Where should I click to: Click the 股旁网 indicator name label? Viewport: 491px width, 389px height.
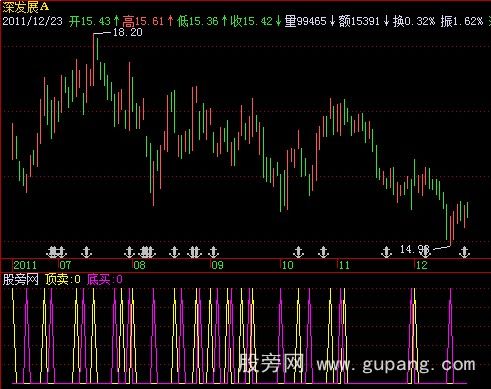pos(20,279)
